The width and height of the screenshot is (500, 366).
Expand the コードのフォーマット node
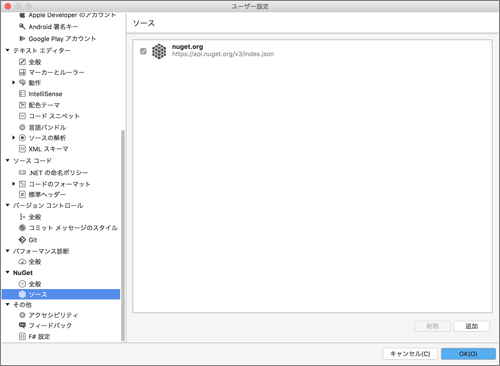[14, 184]
